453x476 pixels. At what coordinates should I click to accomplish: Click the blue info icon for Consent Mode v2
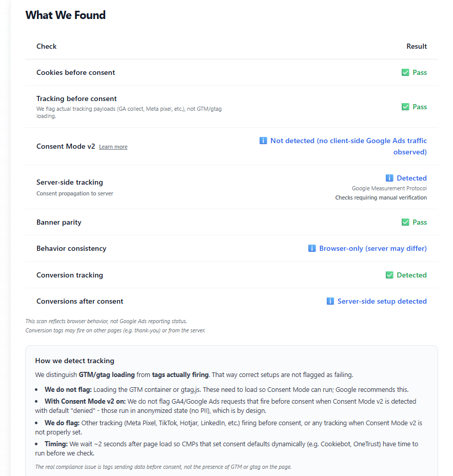pyautogui.click(x=263, y=141)
